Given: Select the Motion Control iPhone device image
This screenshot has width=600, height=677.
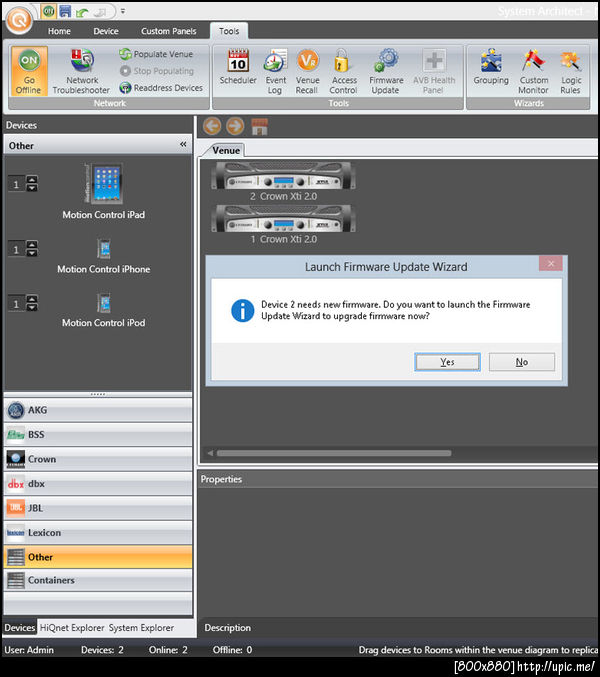Looking at the screenshot, I should click(104, 248).
